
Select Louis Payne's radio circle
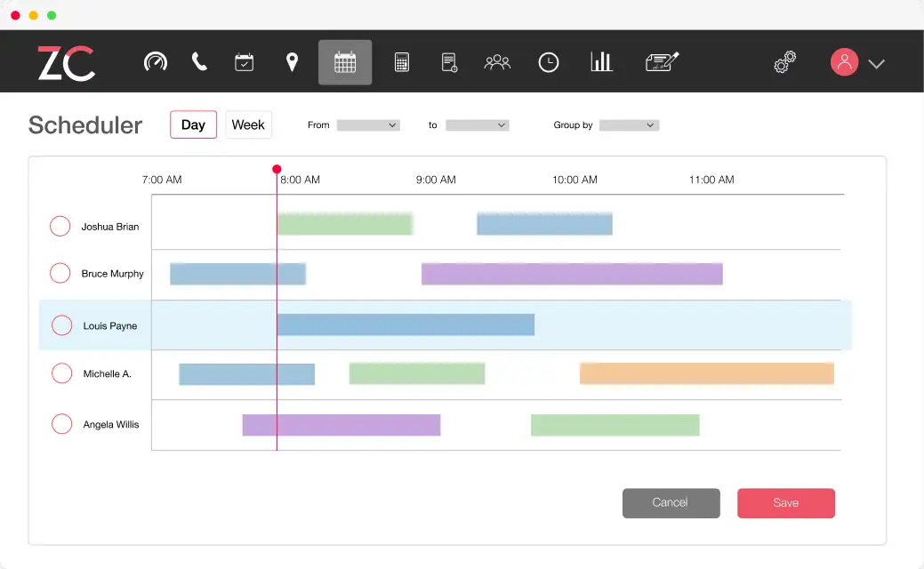[62, 325]
